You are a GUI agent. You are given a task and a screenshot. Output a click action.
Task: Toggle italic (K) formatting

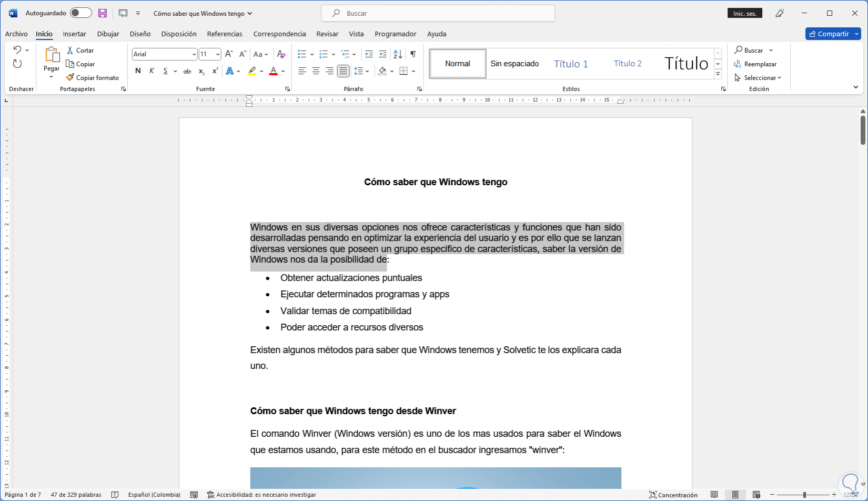152,71
